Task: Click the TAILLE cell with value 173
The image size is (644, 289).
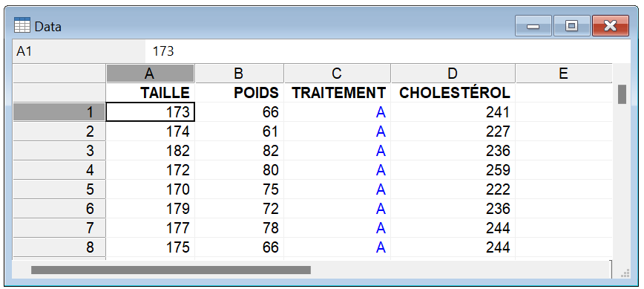Action: click(151, 112)
